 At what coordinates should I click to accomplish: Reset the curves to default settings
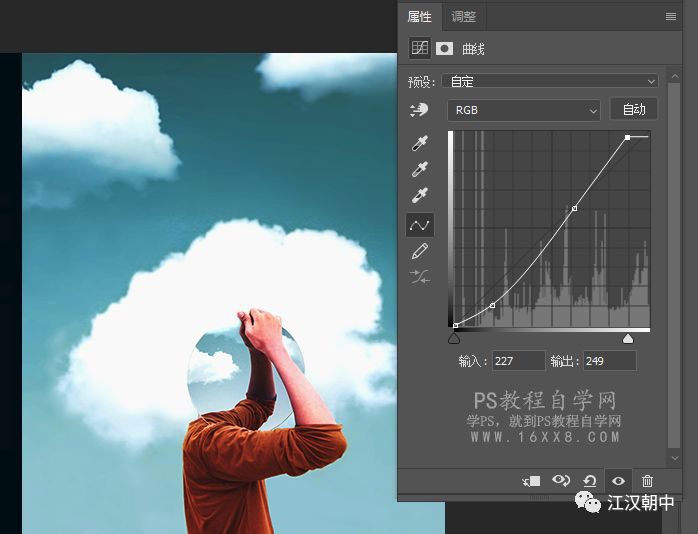click(590, 481)
